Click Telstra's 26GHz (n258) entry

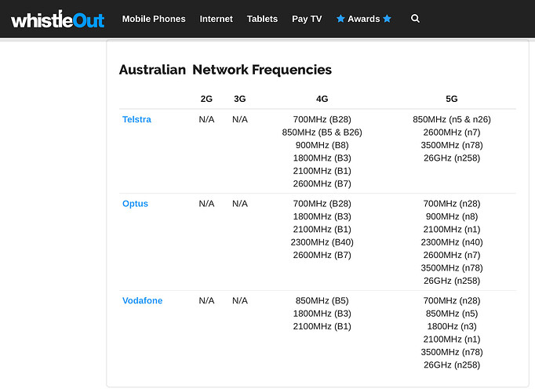452,158
